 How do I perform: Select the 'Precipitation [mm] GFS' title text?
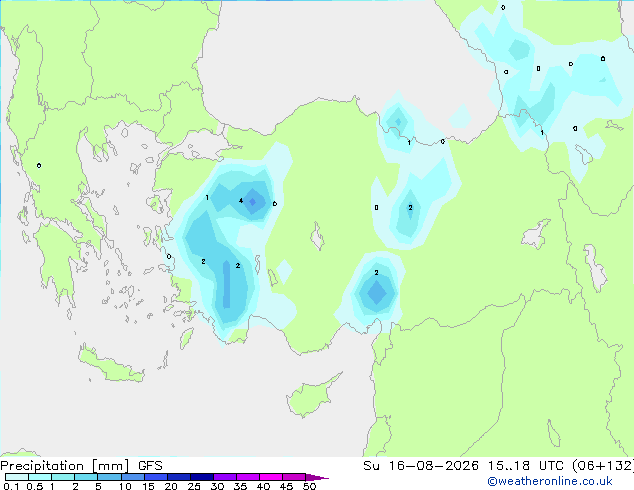[81, 466]
